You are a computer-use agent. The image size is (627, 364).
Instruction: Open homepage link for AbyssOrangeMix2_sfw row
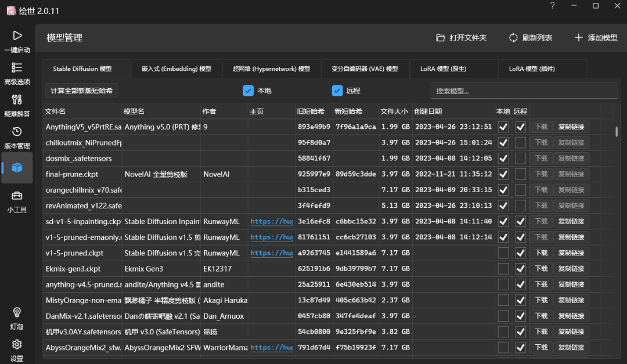(x=272, y=348)
